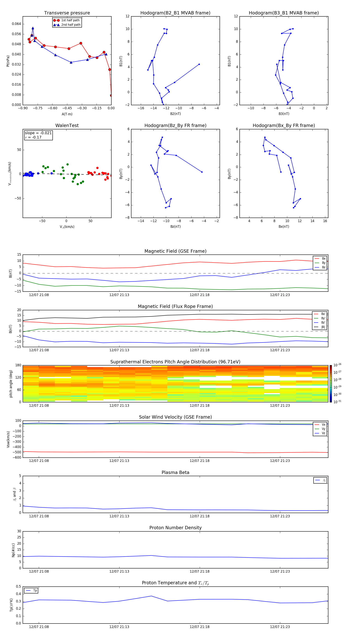The image size is (351, 644).
Task: Click the 'B2(nT)' x-axis label
Action: [x=175, y=114]
